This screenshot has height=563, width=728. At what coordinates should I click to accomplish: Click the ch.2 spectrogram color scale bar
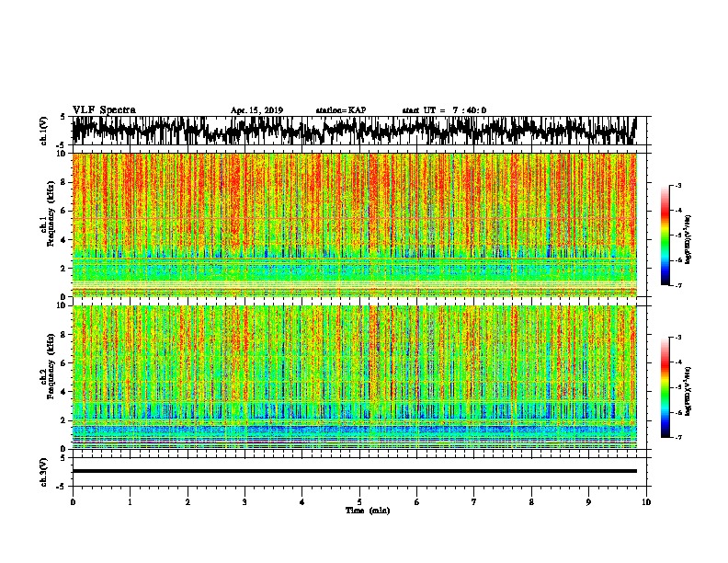point(665,387)
